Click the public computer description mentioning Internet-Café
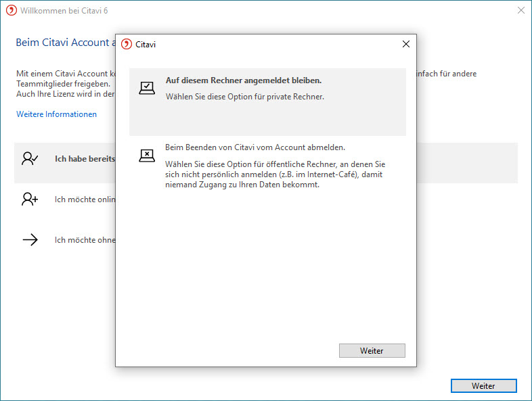The width and height of the screenshot is (532, 401). (x=275, y=174)
